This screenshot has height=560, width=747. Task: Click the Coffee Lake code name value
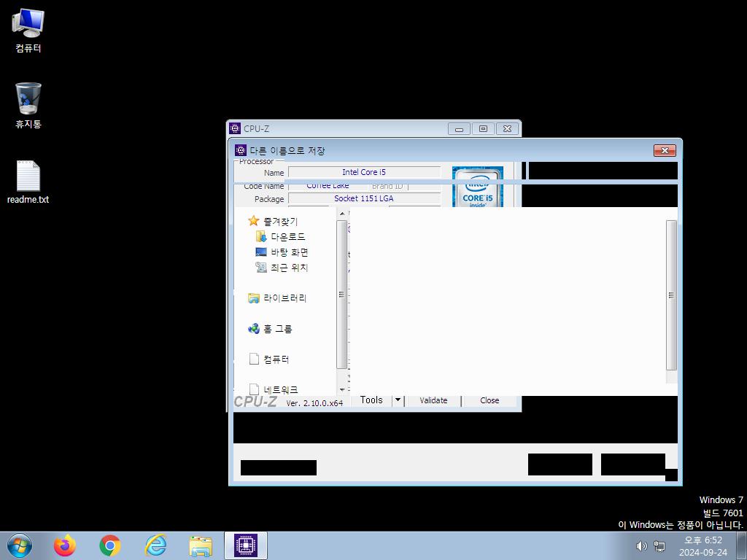[x=328, y=186]
